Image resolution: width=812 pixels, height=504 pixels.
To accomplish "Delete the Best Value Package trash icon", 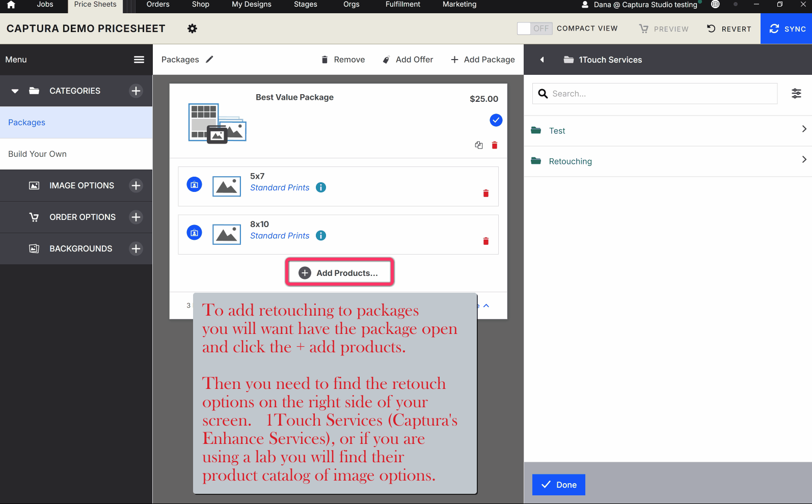I will [x=495, y=145].
